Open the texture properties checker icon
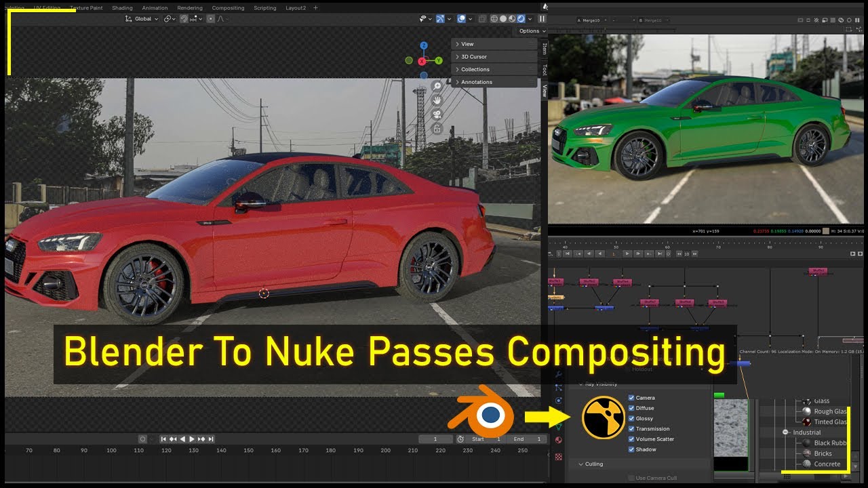 click(559, 457)
